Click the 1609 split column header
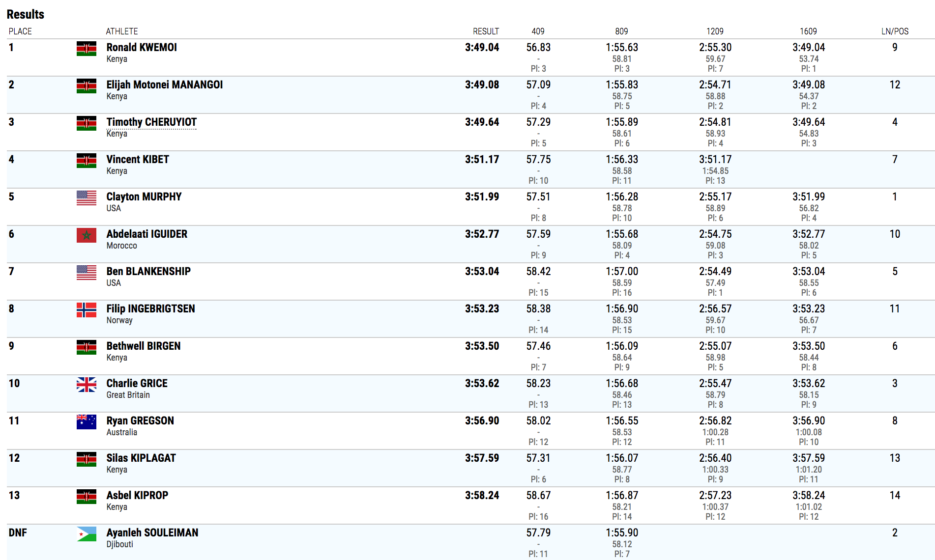The width and height of the screenshot is (935, 560). [808, 31]
